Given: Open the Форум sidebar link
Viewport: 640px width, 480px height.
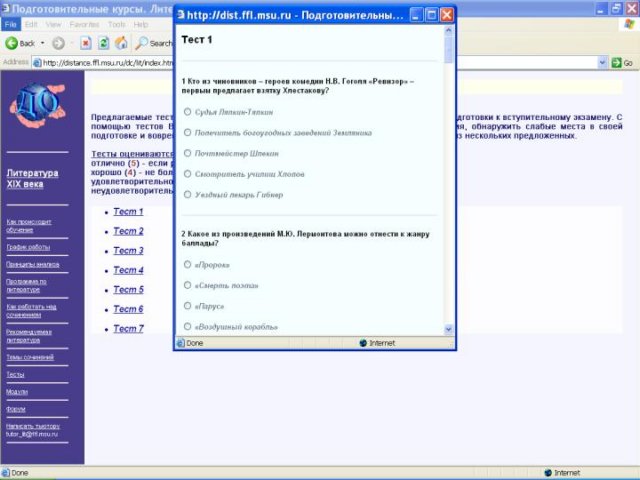Looking at the screenshot, I should (x=16, y=409).
